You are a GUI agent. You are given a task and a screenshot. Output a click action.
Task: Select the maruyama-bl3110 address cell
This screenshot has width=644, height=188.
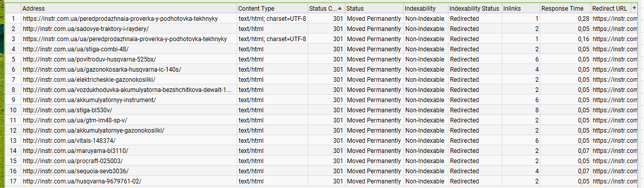[x=128, y=151]
